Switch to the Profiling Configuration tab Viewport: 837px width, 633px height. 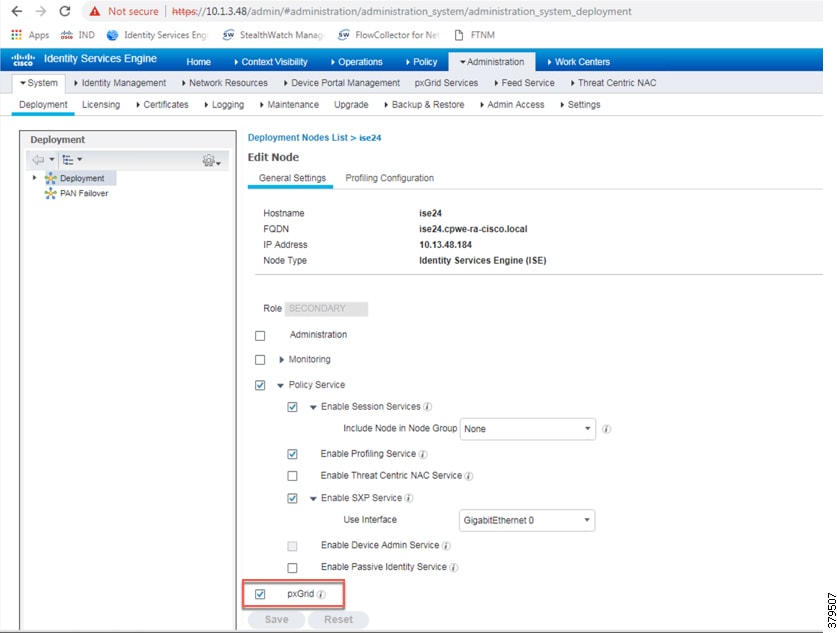(390, 178)
